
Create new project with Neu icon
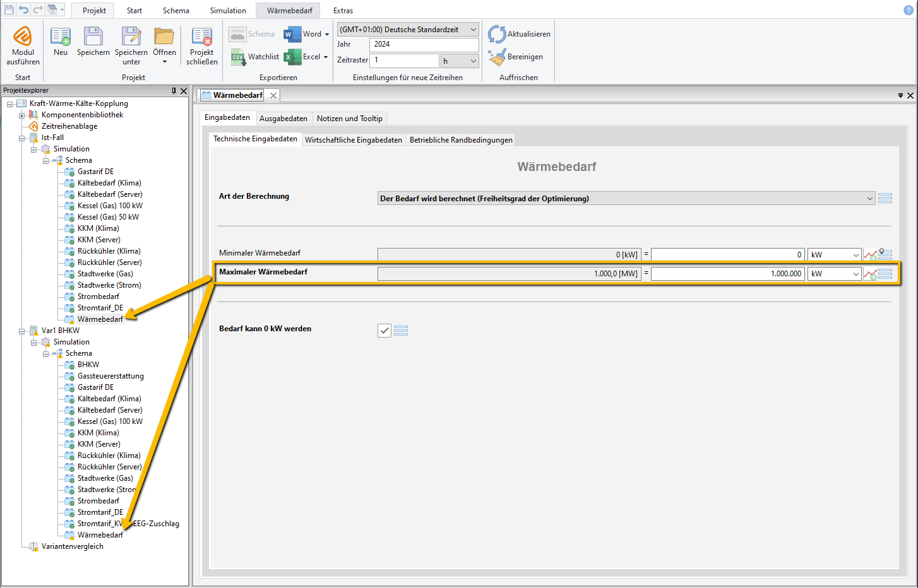[61, 37]
